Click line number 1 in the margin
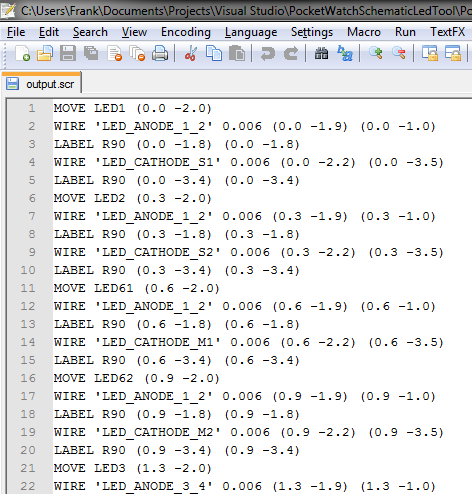 [31, 108]
